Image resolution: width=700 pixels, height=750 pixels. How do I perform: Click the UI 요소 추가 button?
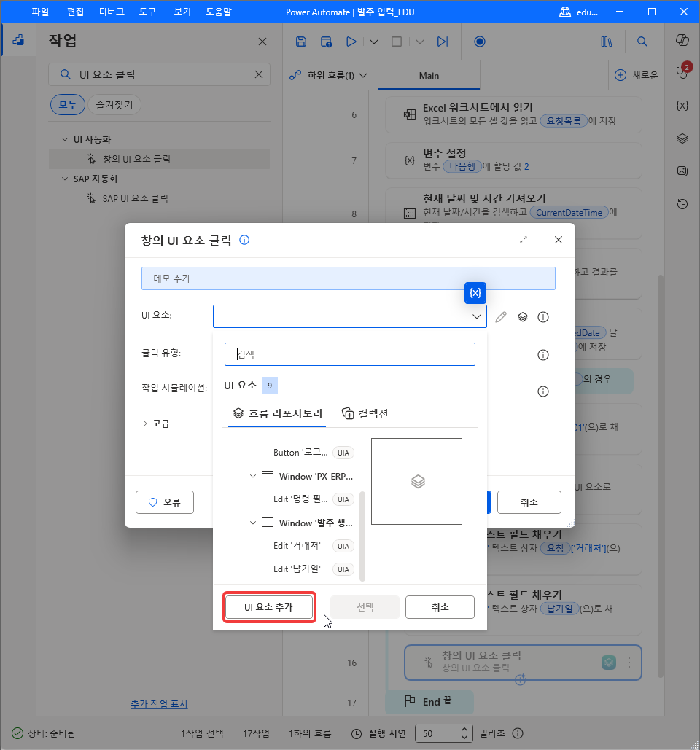[269, 607]
